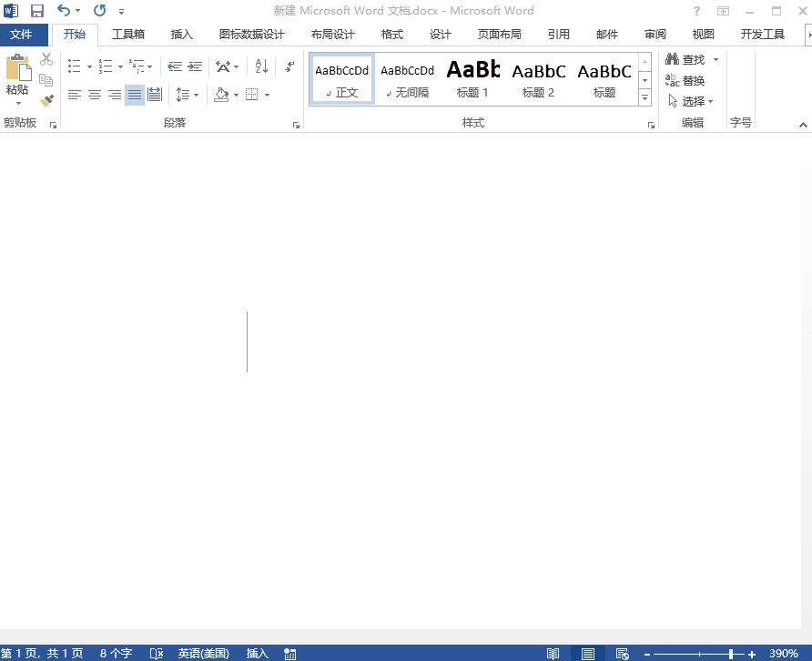Switch to the 插入 ribbon tab
Screen dimensions: 812x661
[181, 34]
